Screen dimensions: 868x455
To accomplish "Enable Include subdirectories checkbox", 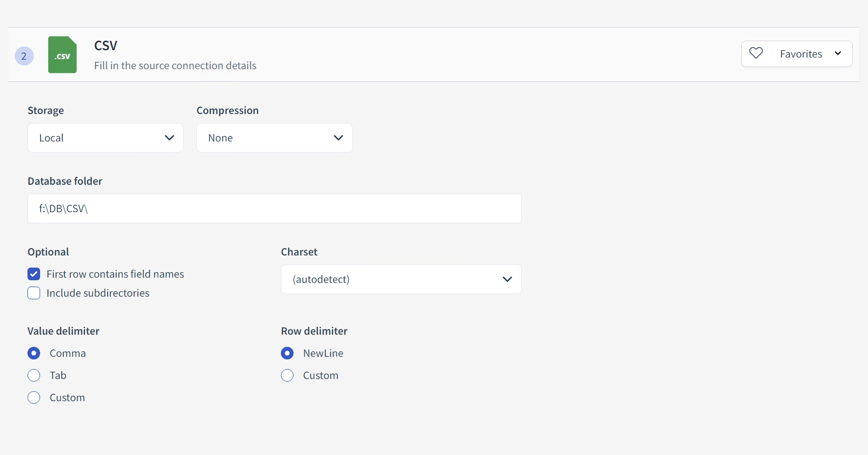I will [x=34, y=293].
